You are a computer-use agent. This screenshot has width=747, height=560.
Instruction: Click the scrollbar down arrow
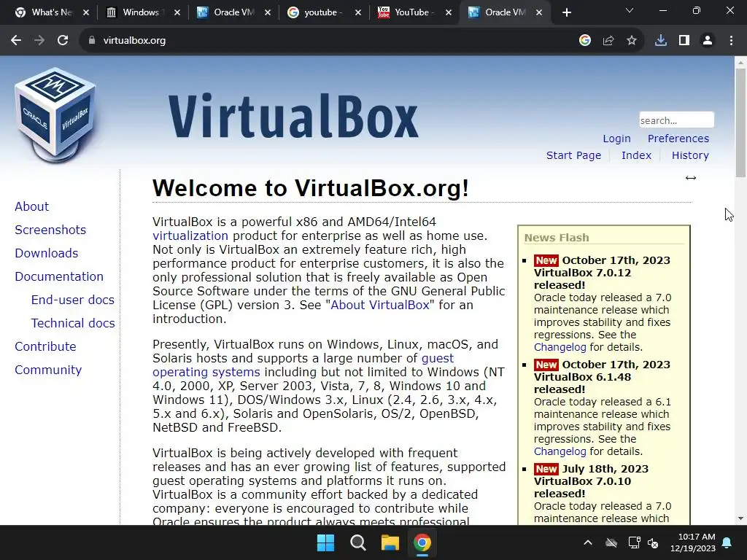[740, 518]
